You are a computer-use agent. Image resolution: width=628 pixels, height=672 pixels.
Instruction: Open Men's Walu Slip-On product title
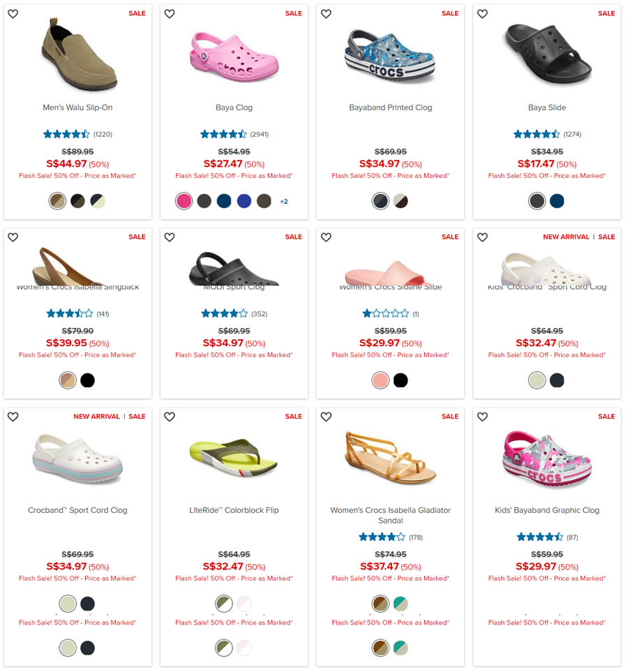pyautogui.click(x=77, y=107)
